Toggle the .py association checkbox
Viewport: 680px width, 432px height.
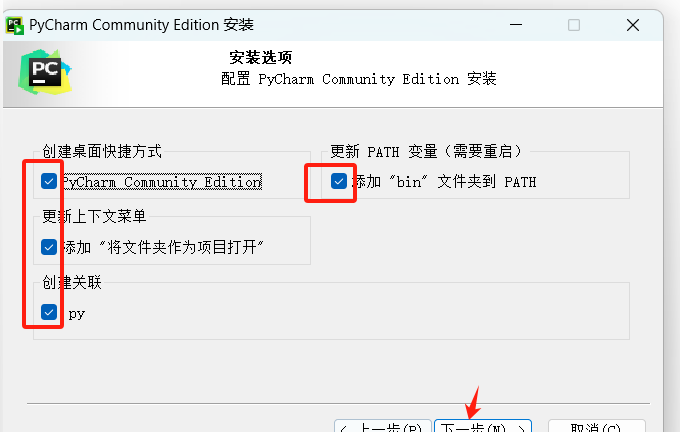point(49,312)
